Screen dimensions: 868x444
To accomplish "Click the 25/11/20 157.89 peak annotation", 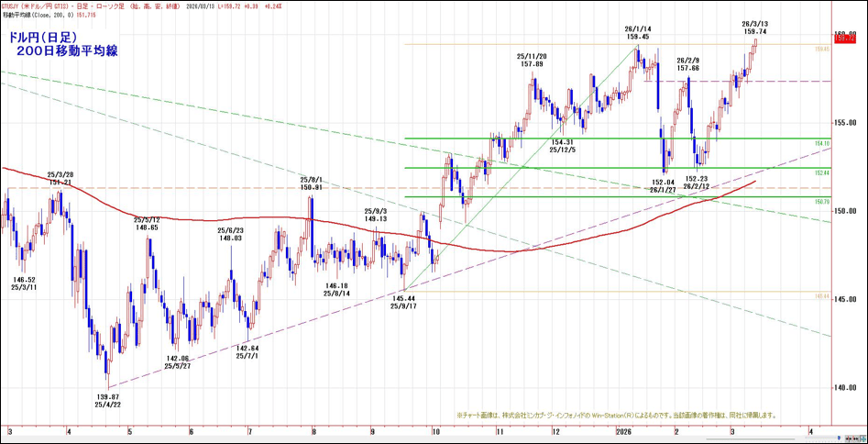I will (x=531, y=60).
